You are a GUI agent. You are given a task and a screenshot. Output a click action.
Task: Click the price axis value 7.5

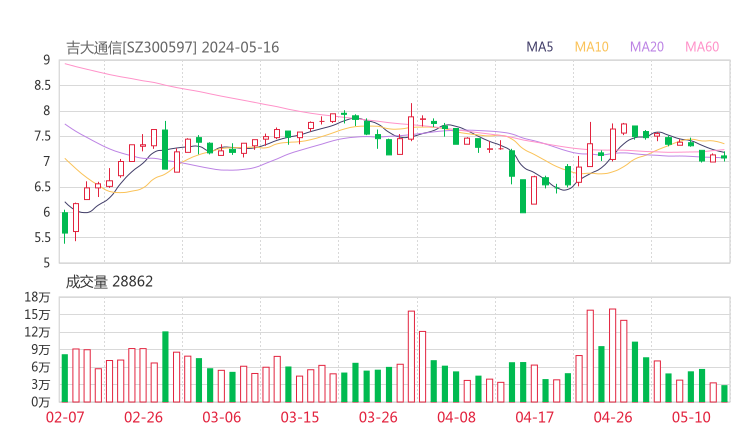click(x=42, y=136)
